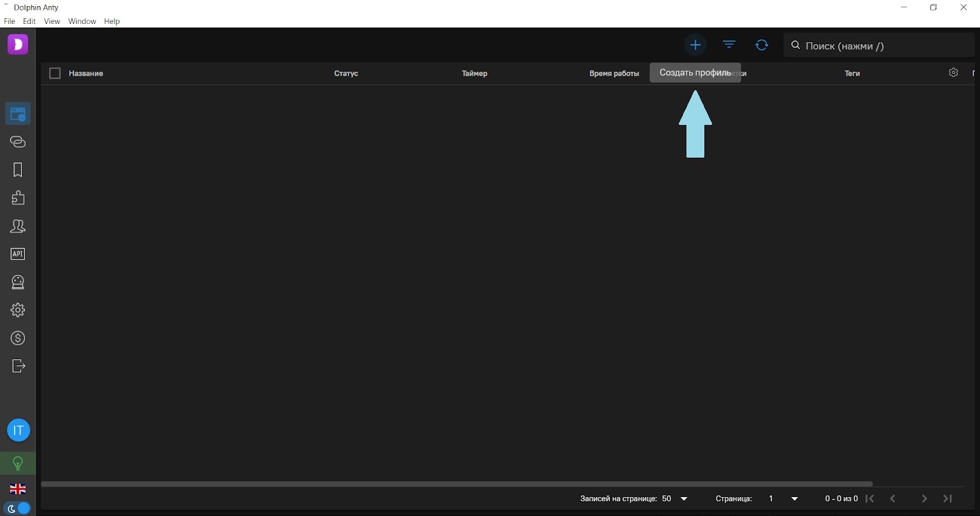This screenshot has height=516, width=980.
Task: Click the plus create profile button
Action: click(695, 45)
